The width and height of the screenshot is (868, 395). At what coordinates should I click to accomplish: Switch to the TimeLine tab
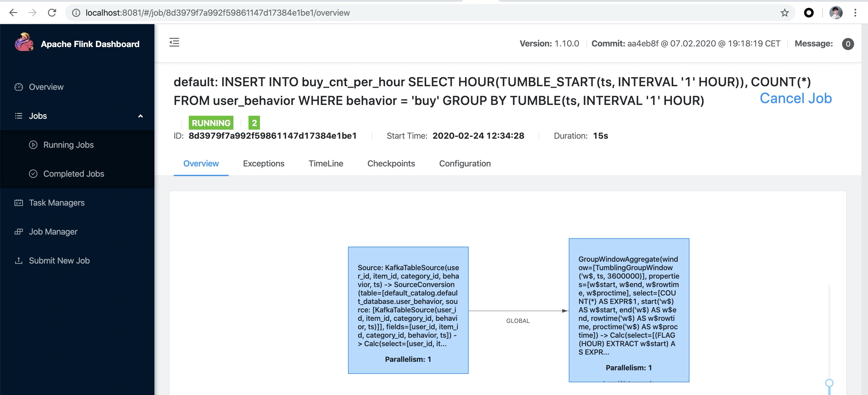pyautogui.click(x=326, y=163)
